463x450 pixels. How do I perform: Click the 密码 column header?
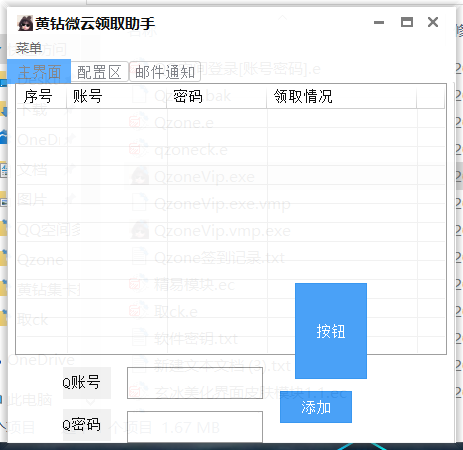(216, 96)
